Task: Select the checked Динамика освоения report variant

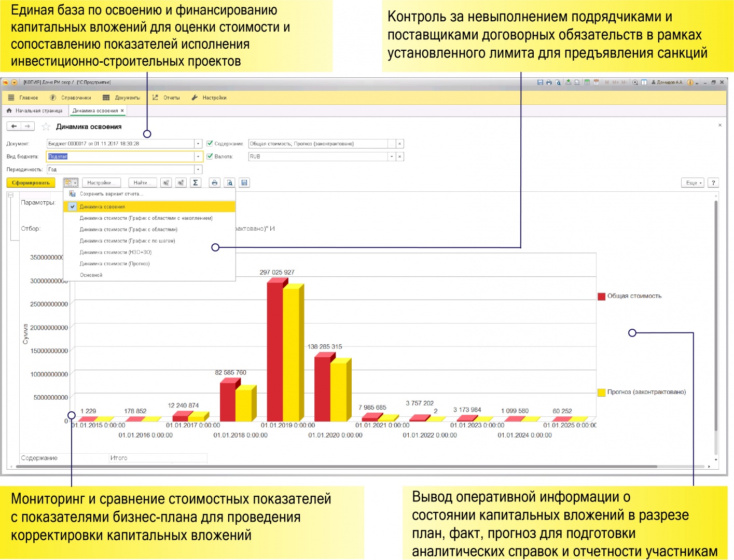Action: [x=149, y=206]
